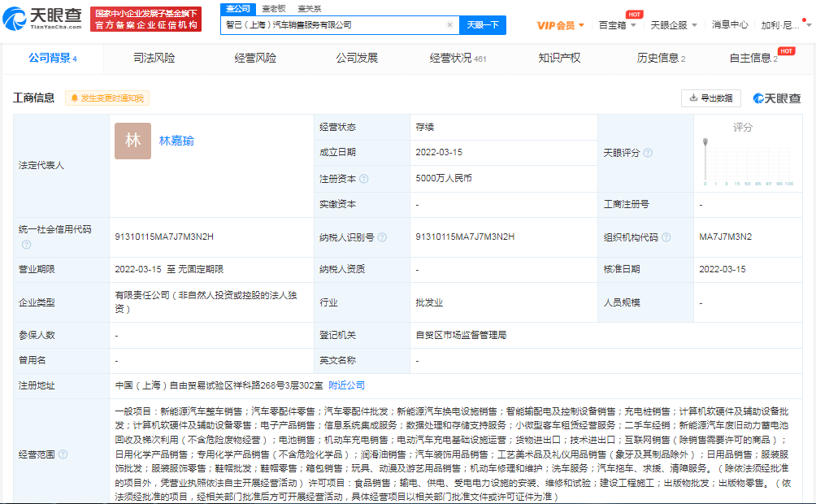The height and width of the screenshot is (504, 816).
Task: Switch to the 查公司 search tab
Action: (238, 9)
